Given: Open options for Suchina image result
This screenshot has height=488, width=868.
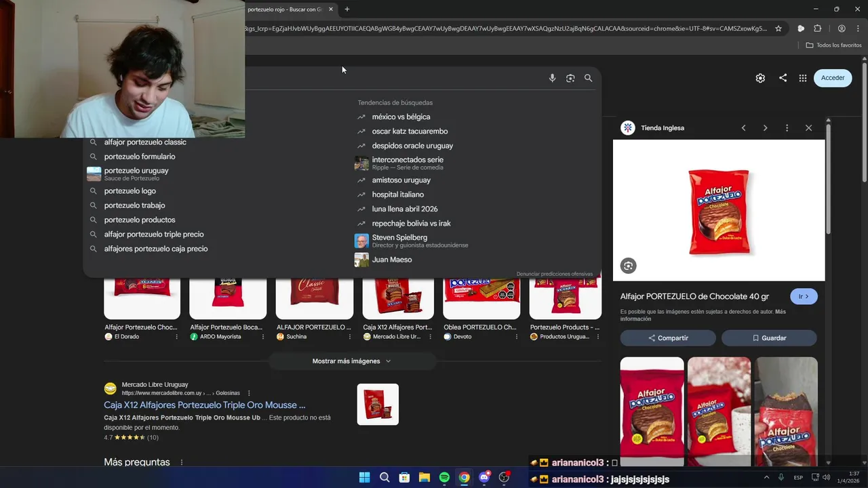Looking at the screenshot, I should (x=349, y=337).
